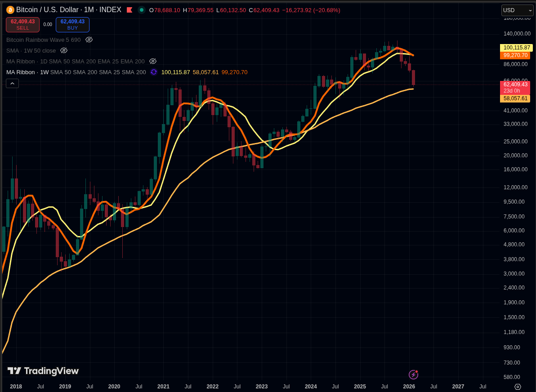
Task: Click the red current price label 62,409.43 on axis
Action: click(515, 85)
